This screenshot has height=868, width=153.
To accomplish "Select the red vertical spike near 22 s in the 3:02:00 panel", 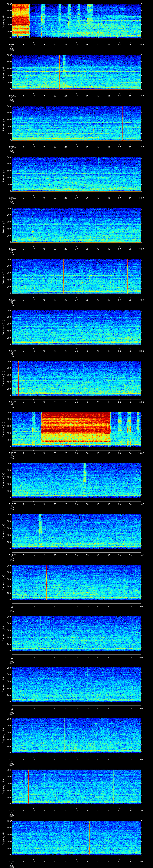I will coord(59,72).
